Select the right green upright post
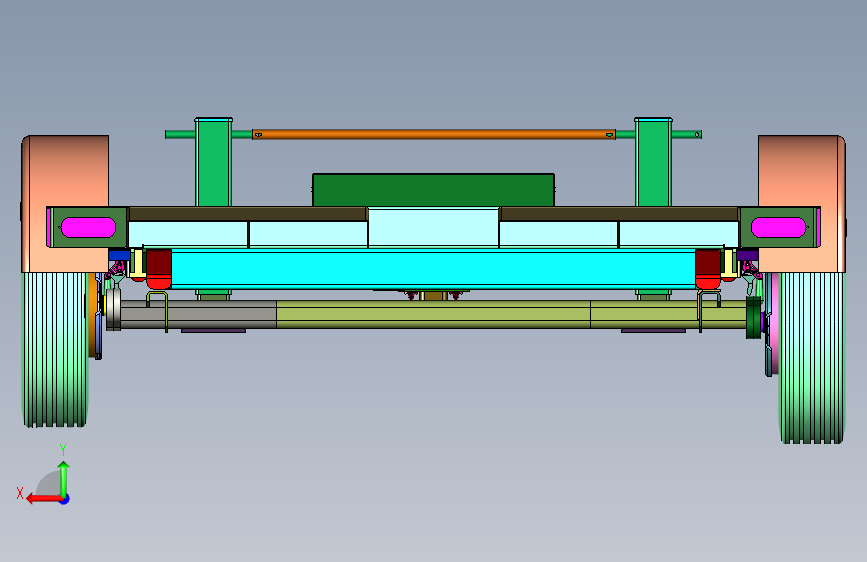 tap(654, 162)
